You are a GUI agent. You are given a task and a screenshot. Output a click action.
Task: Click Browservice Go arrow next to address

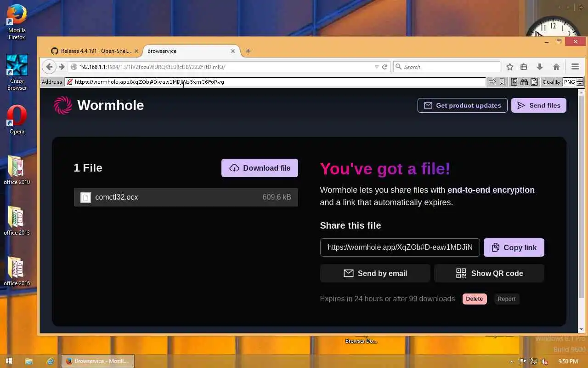pyautogui.click(x=492, y=82)
